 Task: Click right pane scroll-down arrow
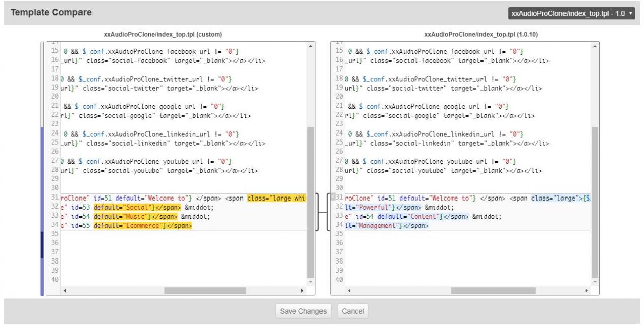coord(595,282)
